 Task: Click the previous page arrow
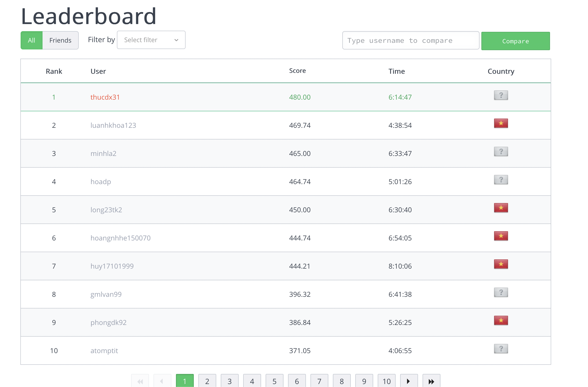tap(162, 381)
